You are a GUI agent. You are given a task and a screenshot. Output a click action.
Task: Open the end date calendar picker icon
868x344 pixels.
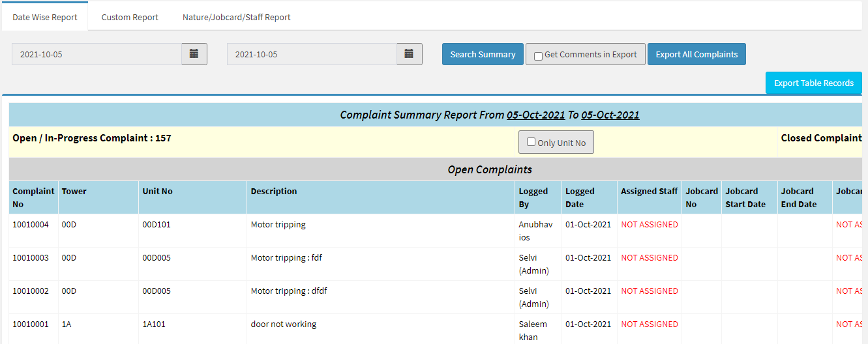pyautogui.click(x=409, y=54)
